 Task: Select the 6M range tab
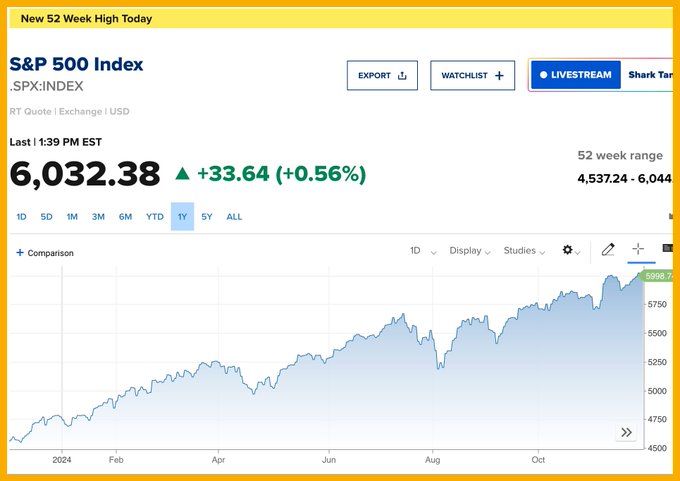125,216
